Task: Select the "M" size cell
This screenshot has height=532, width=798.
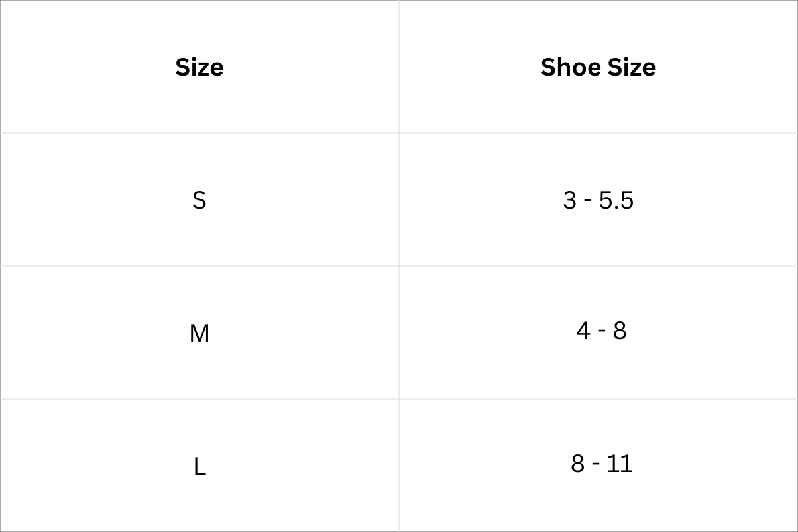Action: coord(199,333)
